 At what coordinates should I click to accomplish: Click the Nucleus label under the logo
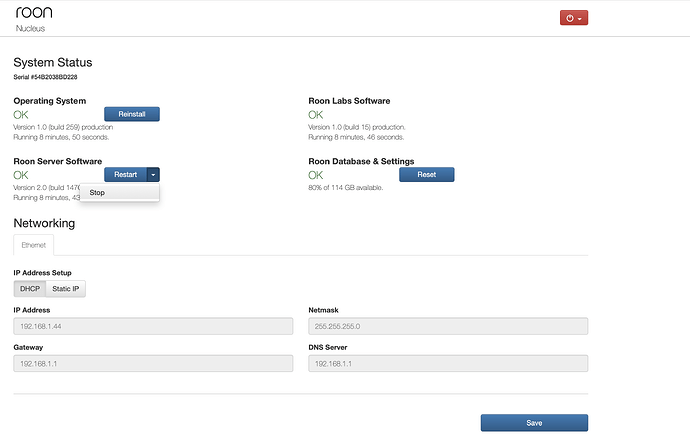click(30, 29)
